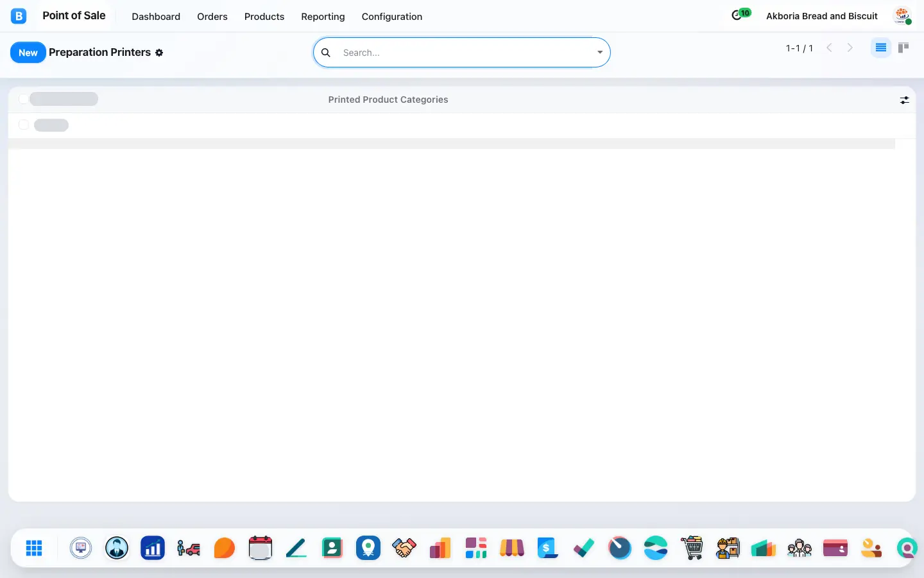This screenshot has width=924, height=578.
Task: Open the round timer gauge app in dock
Action: [620, 548]
